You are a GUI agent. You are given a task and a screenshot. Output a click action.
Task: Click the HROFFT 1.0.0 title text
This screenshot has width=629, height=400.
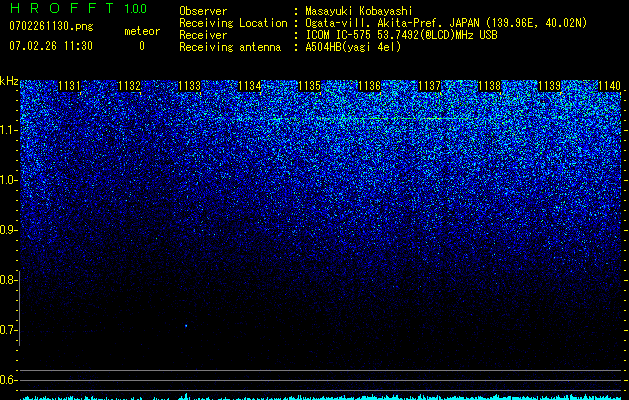click(x=78, y=8)
